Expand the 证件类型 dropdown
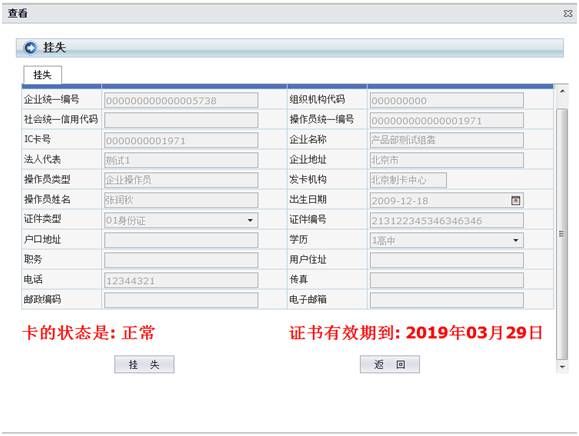579x436 pixels. pos(250,220)
